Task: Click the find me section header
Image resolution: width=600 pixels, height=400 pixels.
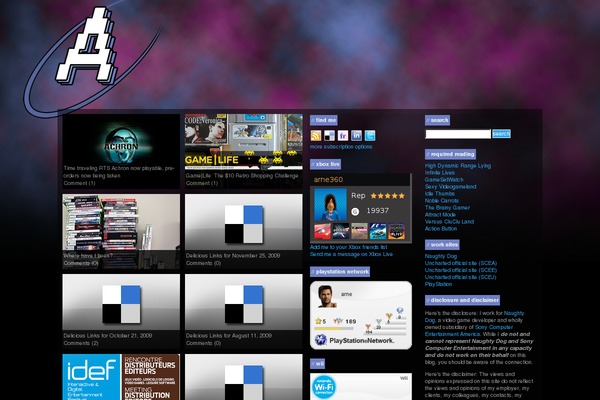Action: click(324, 120)
